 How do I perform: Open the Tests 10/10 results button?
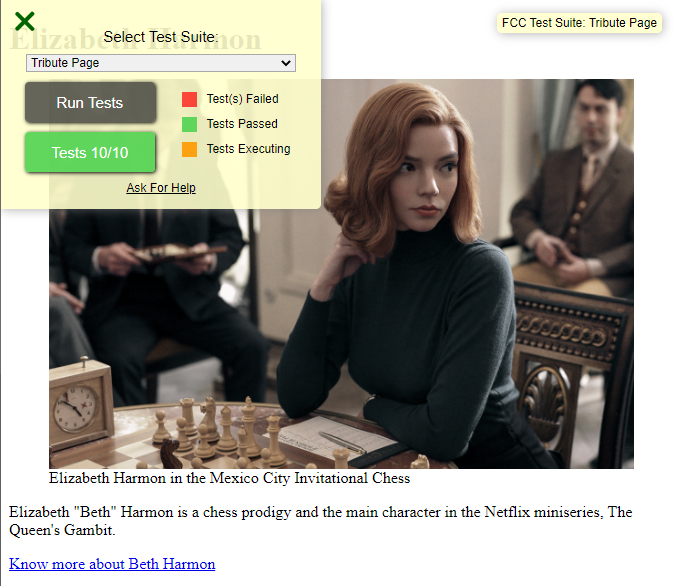pyautogui.click(x=90, y=152)
